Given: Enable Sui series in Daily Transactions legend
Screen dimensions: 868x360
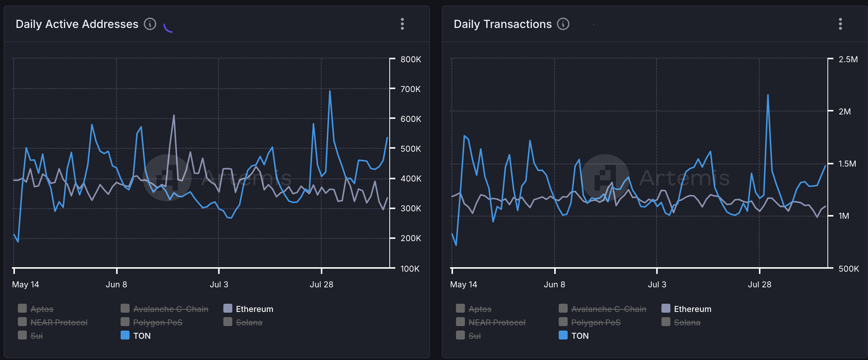Looking at the screenshot, I should 468,336.
